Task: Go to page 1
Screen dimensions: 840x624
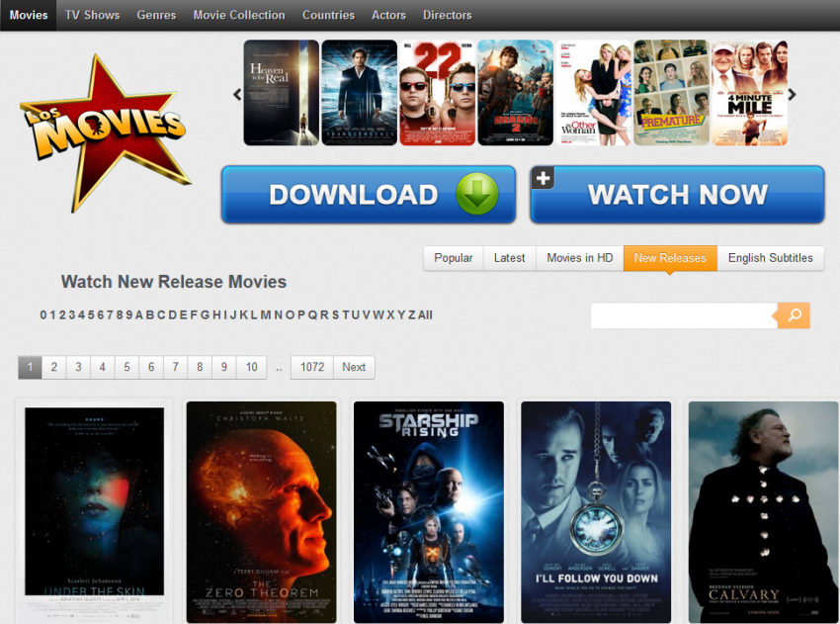Action: pyautogui.click(x=30, y=367)
